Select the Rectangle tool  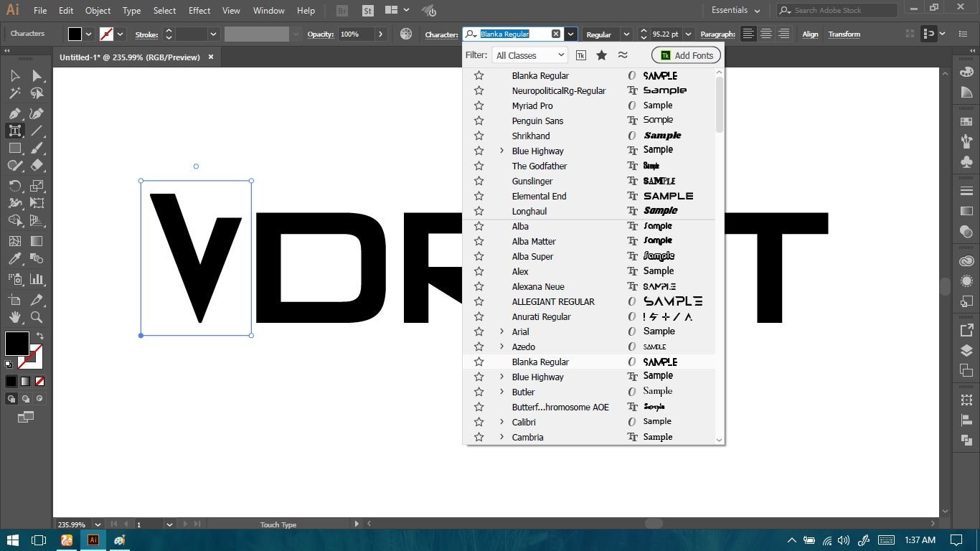(x=14, y=148)
